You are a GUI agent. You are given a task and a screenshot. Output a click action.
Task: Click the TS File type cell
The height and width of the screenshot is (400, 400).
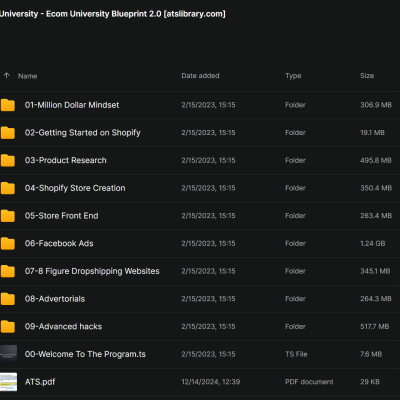pos(296,354)
